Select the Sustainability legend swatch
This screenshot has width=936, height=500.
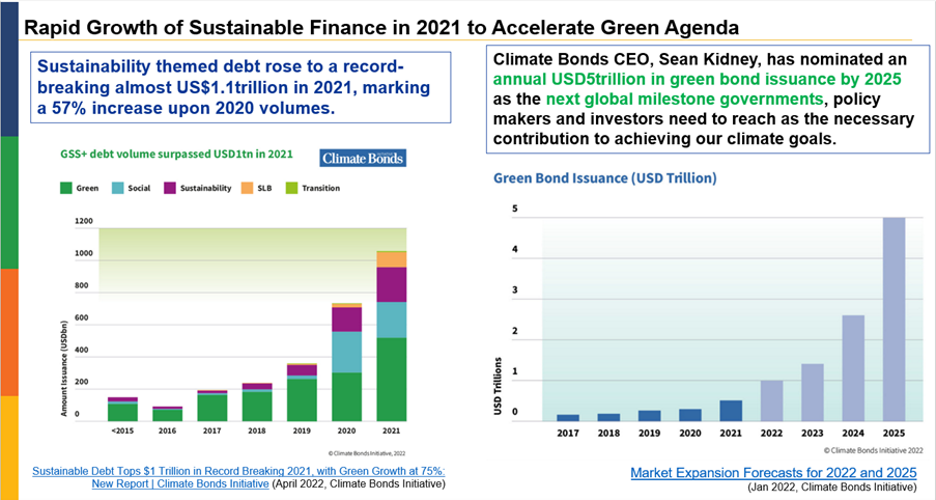point(170,188)
